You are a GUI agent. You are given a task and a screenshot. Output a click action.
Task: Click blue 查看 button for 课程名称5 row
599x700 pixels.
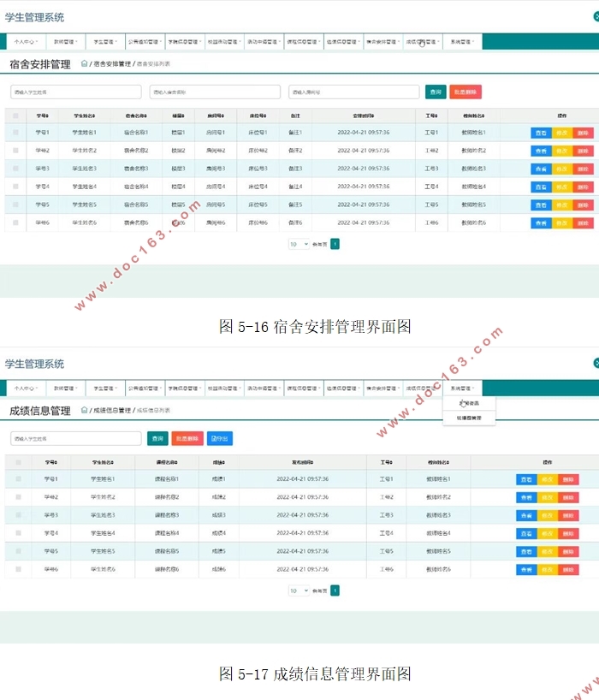coord(526,552)
